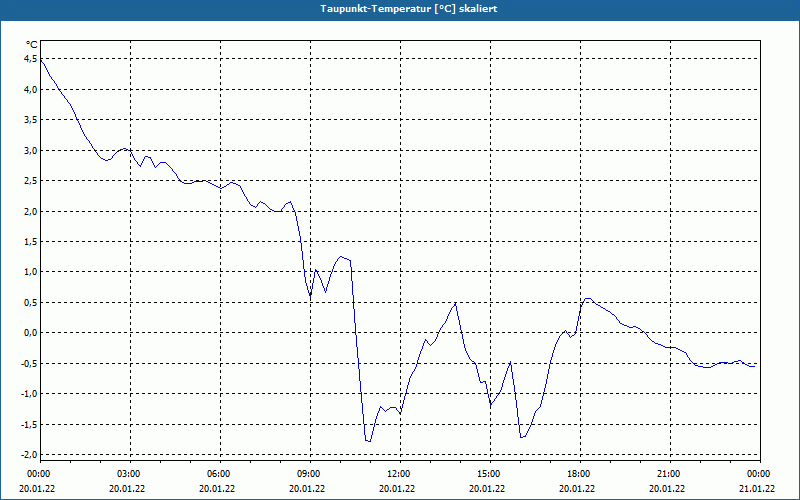The height and width of the screenshot is (500, 800).
Task: Select the '03:00' time label
Action: [x=128, y=474]
